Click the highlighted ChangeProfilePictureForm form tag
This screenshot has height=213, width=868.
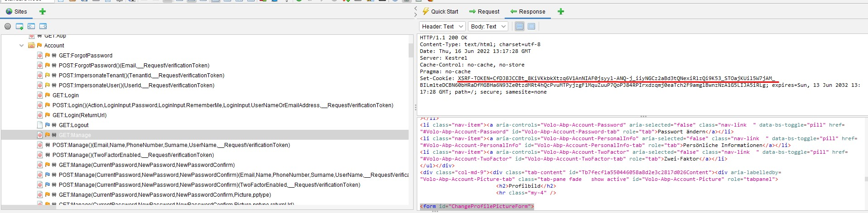pyautogui.click(x=477, y=206)
